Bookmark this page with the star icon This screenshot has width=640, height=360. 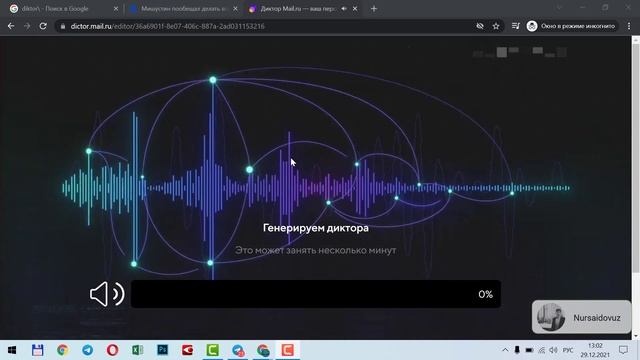496,26
